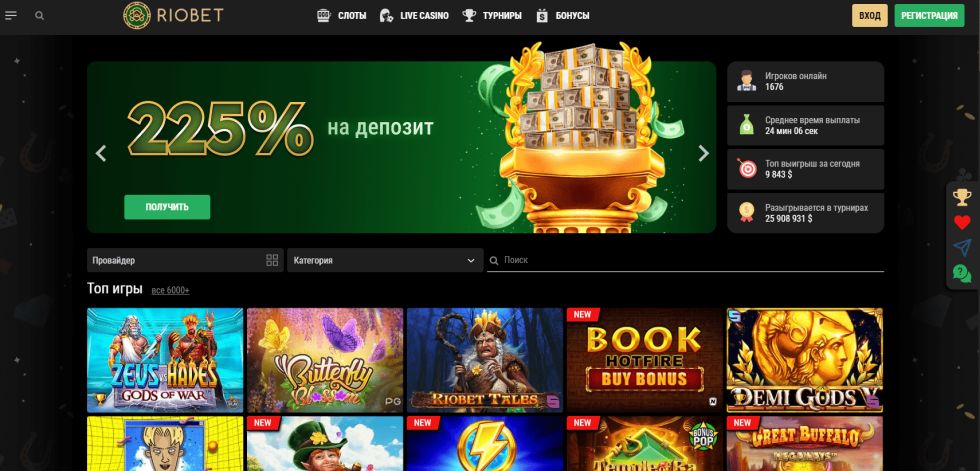
Task: Open the Провайдер selector
Action: (x=185, y=260)
